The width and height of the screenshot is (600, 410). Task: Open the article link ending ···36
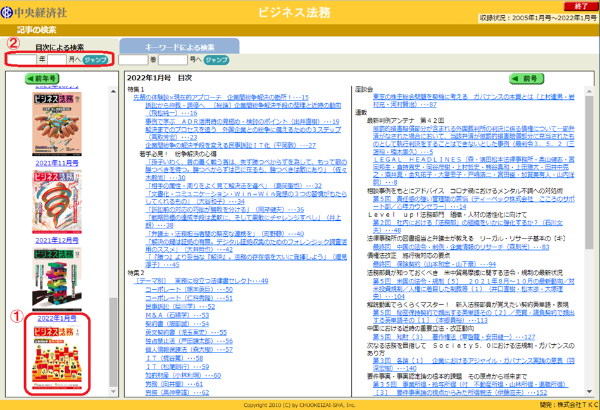click(x=225, y=209)
